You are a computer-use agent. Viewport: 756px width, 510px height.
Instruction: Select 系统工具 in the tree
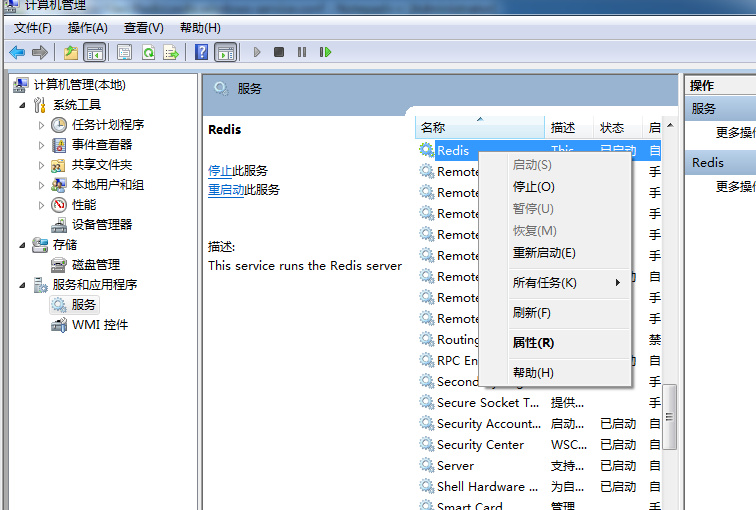point(77,105)
